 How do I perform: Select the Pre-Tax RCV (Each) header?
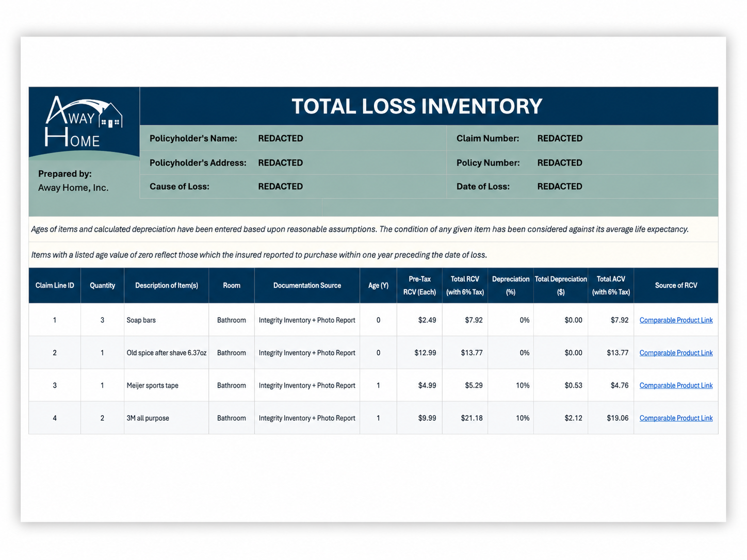(x=419, y=285)
